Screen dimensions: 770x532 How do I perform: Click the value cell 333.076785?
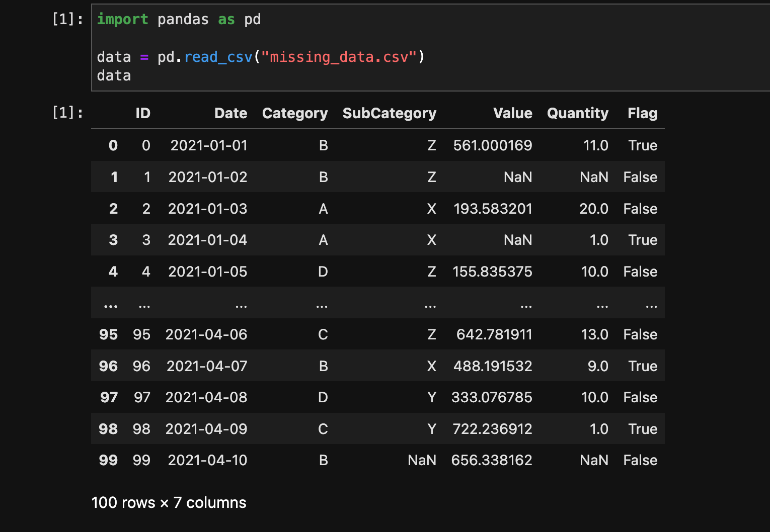coord(492,397)
